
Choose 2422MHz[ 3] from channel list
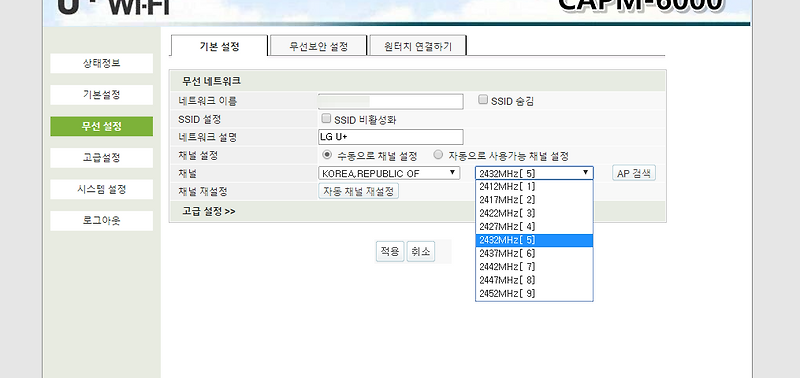534,213
